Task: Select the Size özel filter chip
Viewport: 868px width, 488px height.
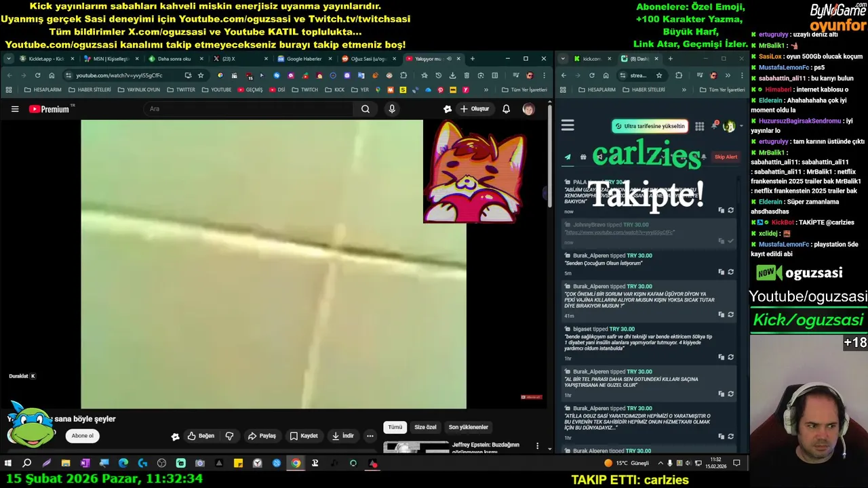Action: [425, 427]
